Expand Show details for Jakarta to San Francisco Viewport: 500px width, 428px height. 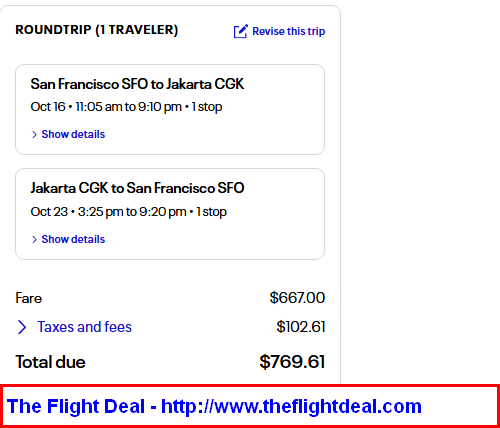(73, 239)
